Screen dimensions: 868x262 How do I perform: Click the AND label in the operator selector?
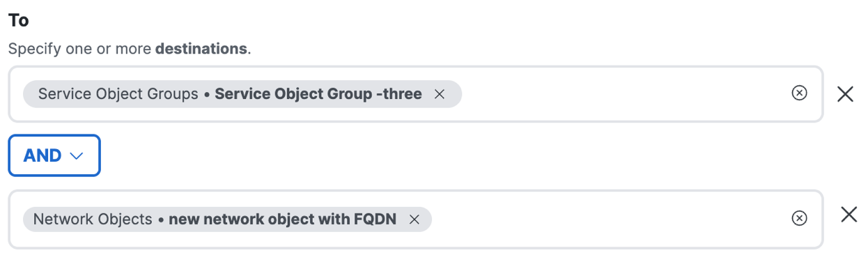[x=42, y=155]
